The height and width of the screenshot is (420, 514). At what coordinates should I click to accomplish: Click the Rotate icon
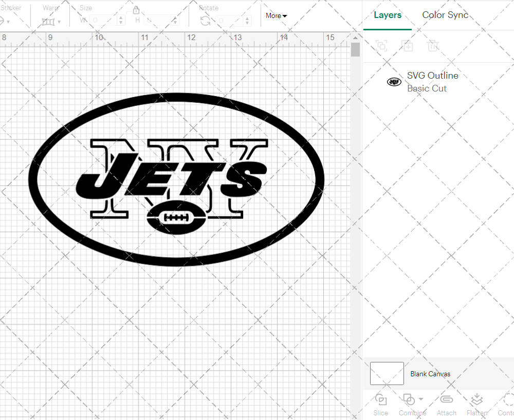click(206, 21)
